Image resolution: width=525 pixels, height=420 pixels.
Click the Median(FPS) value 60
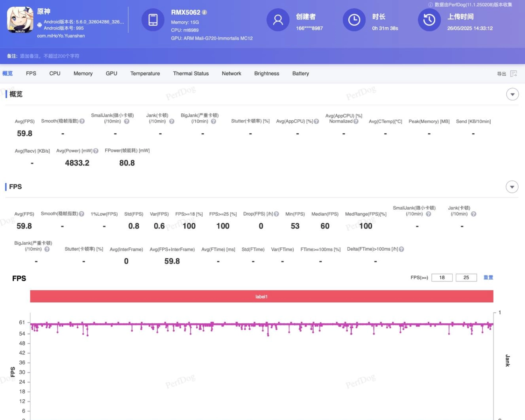point(325,226)
